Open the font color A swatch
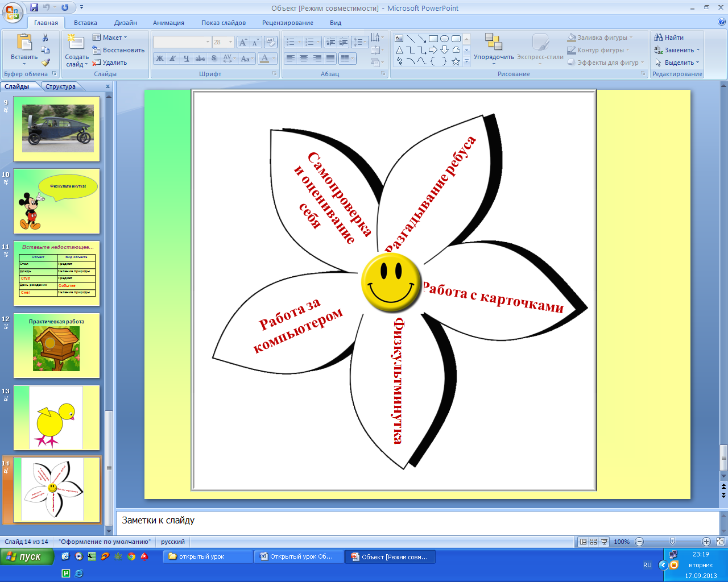This screenshot has width=728, height=582. pos(264,58)
